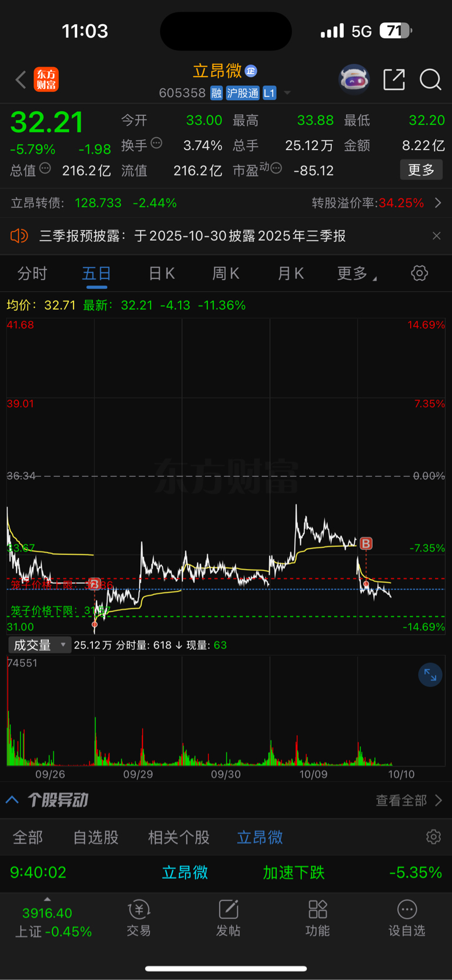Screen dimensions: 452x980
Task: Open the search magnifier icon
Action: pos(430,79)
